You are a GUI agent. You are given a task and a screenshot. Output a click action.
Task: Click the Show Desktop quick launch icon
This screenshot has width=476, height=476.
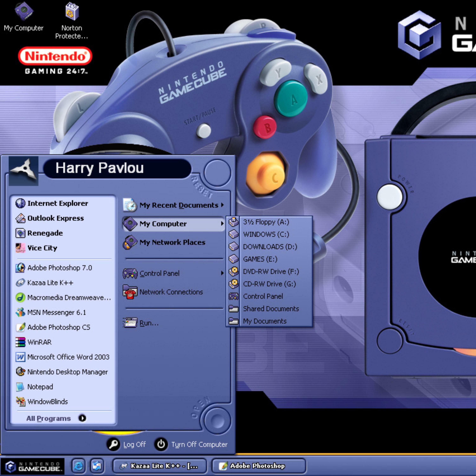[97, 466]
